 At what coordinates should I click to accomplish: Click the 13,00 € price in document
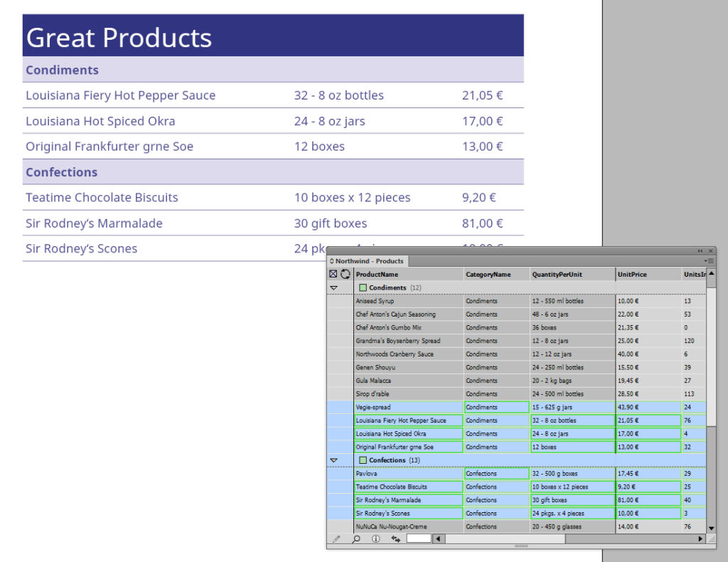click(483, 147)
